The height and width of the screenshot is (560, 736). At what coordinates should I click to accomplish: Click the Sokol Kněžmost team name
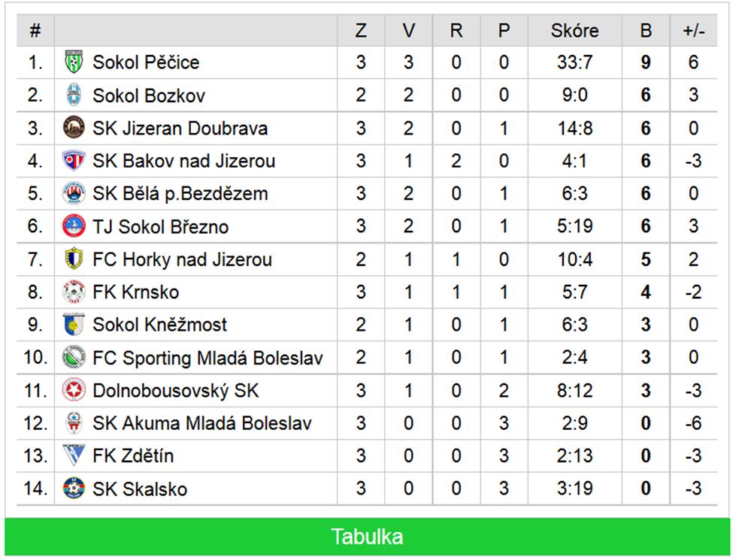coord(159,325)
